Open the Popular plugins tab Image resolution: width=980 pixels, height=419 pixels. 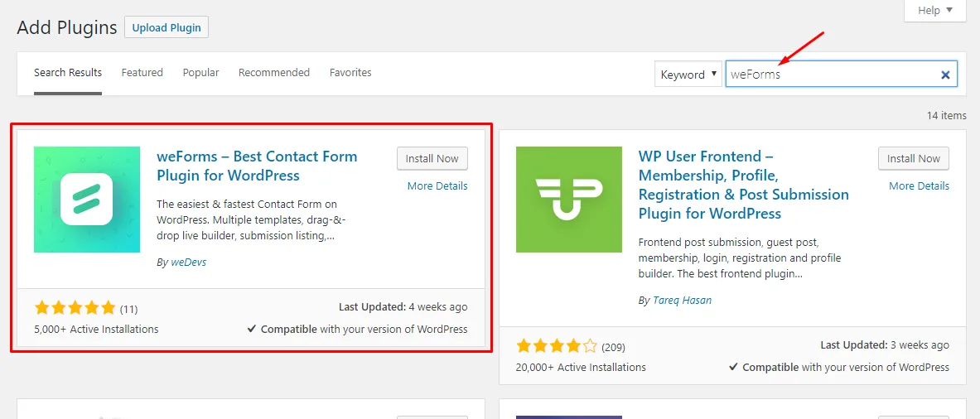tap(200, 73)
